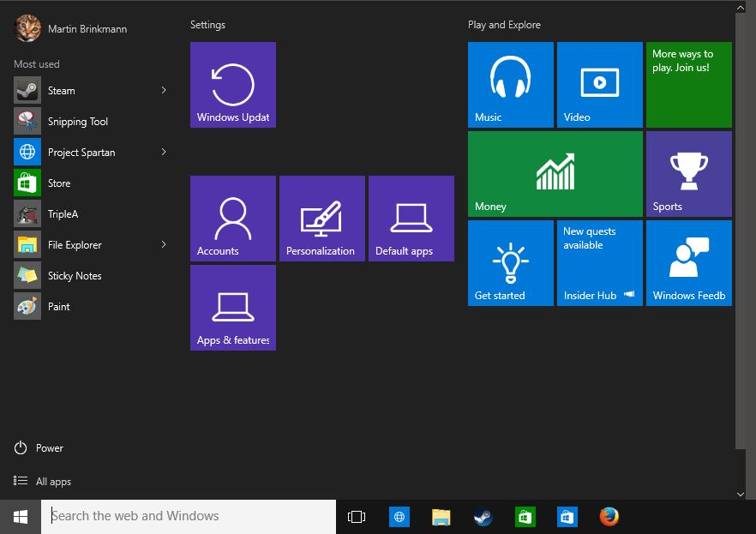Launch Steam from Most used list
Image resolution: width=756 pixels, height=534 pixels.
click(92, 90)
